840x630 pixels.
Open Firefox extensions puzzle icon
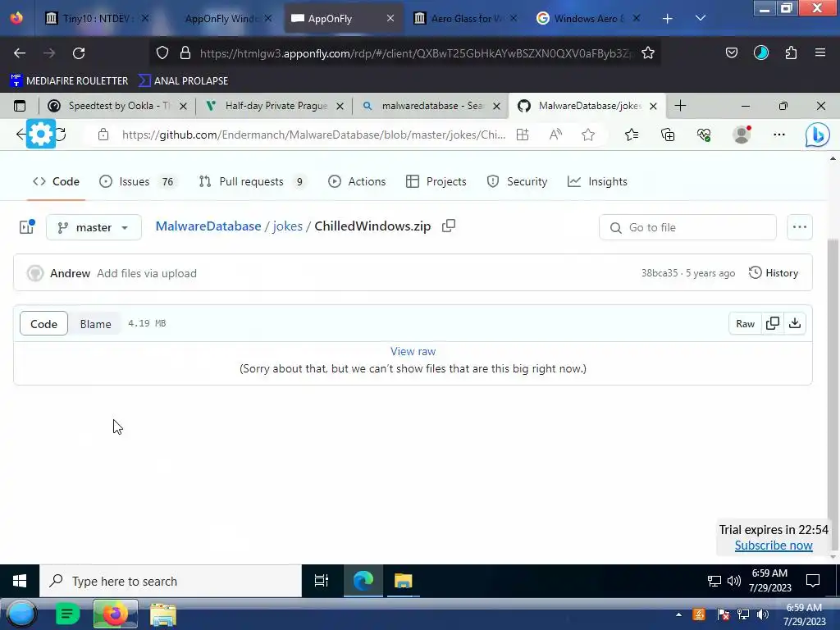(791, 52)
